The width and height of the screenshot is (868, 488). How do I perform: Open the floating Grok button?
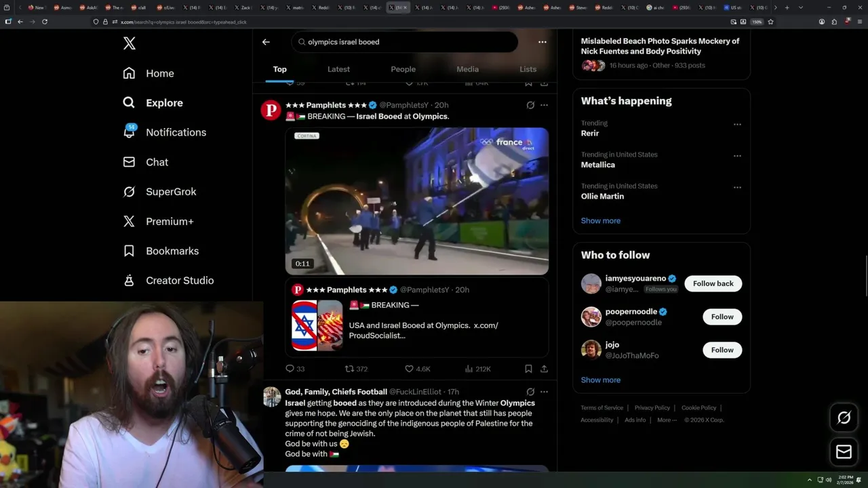click(x=844, y=418)
